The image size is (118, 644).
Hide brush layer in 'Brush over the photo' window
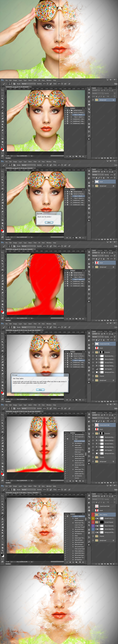click(93, 182)
